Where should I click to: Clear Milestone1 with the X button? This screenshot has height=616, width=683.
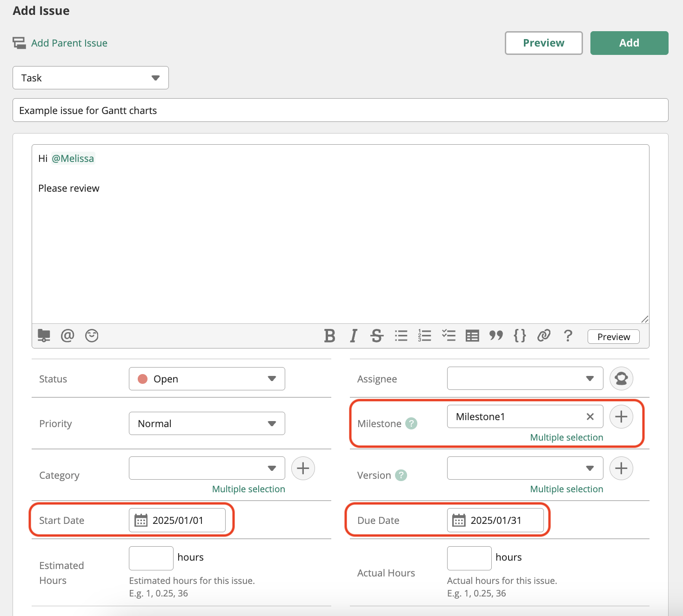pos(590,416)
